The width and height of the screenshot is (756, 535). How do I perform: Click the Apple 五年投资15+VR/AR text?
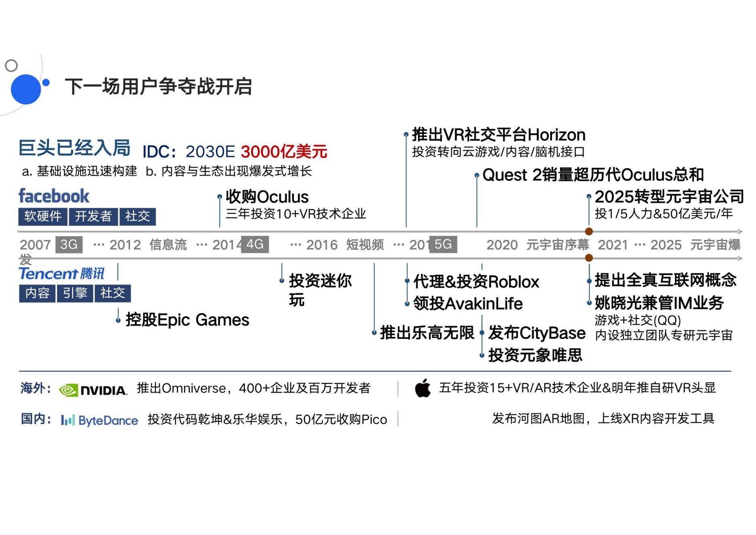tap(577, 388)
